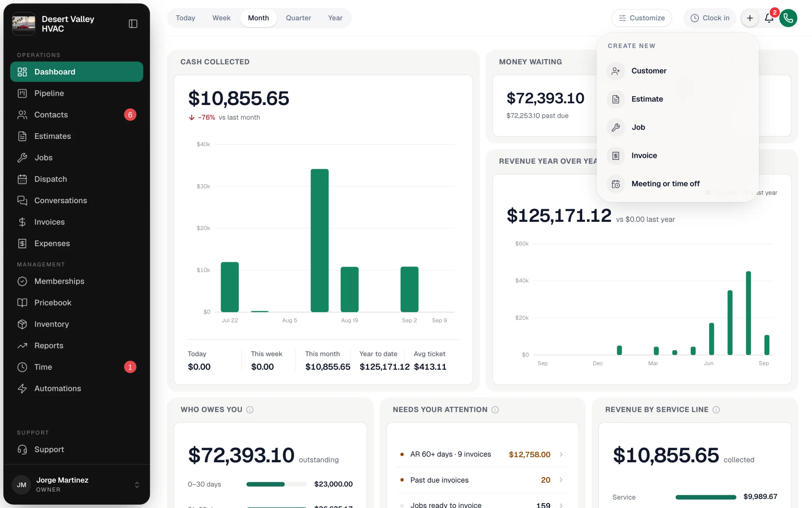812x508 pixels.
Task: Click the Past due invoices count 20
Action: pyautogui.click(x=546, y=480)
